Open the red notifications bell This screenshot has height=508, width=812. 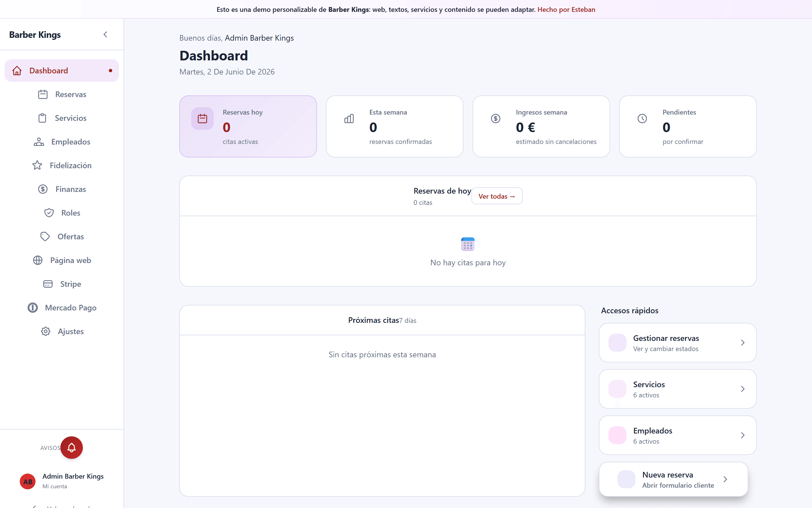coord(71,448)
